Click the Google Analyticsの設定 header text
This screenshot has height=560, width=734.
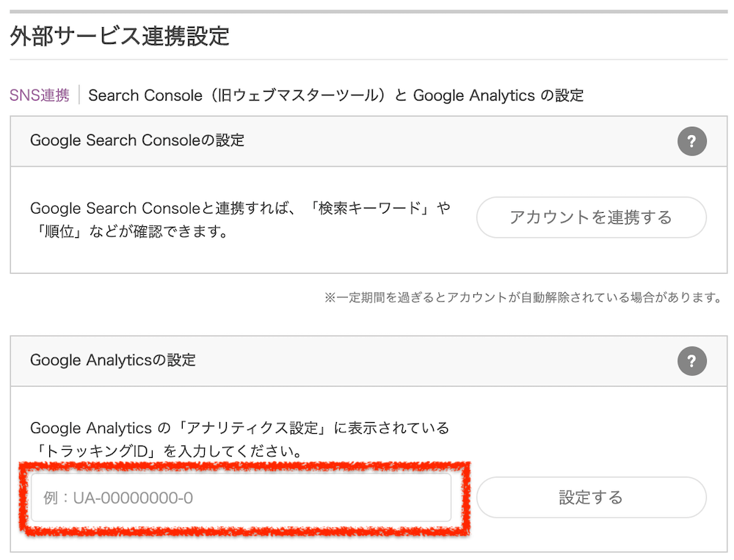[113, 360]
